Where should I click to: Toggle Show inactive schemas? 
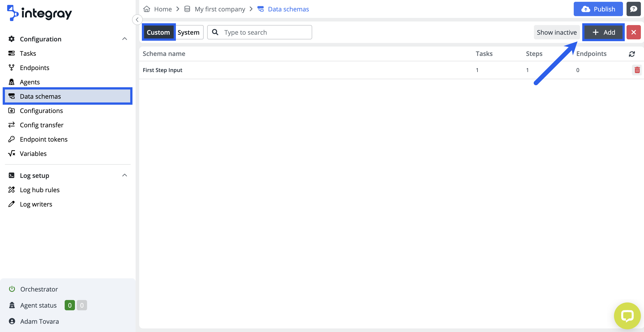[x=557, y=32]
